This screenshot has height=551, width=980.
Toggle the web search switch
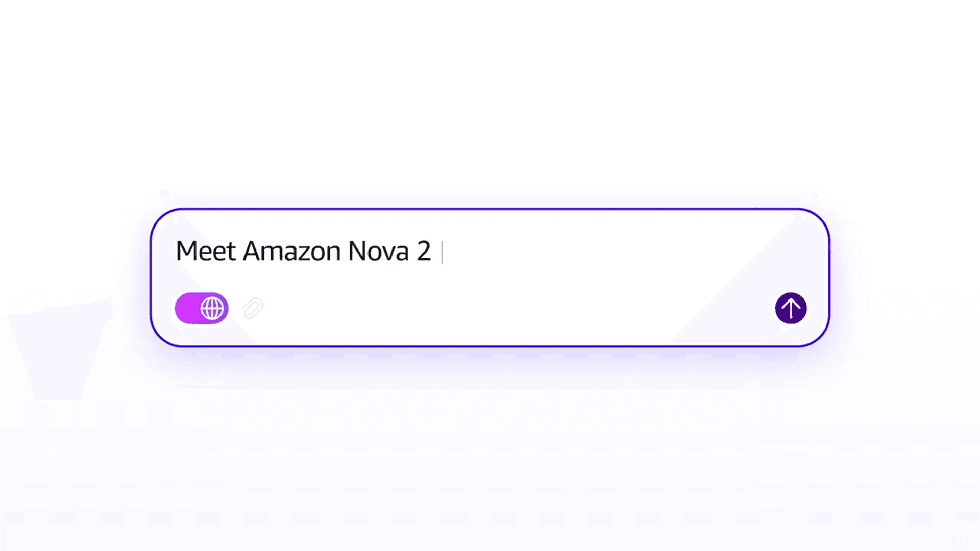coord(202,308)
